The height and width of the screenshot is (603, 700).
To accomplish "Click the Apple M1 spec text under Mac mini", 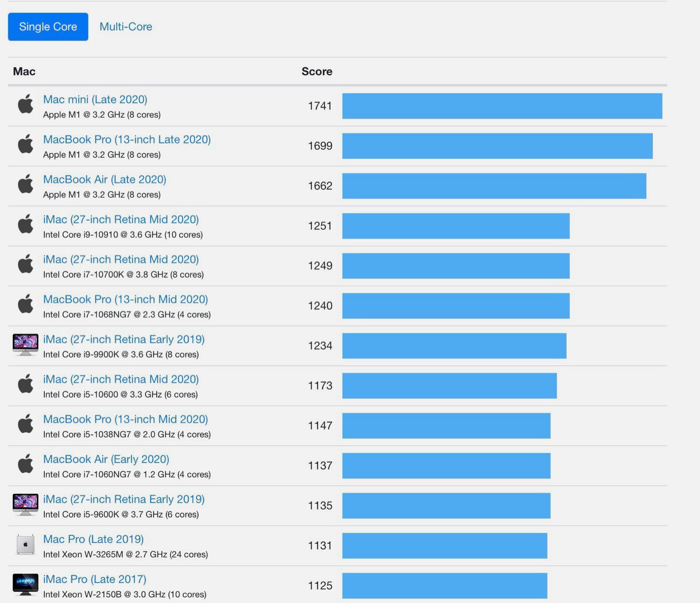I will point(102,115).
